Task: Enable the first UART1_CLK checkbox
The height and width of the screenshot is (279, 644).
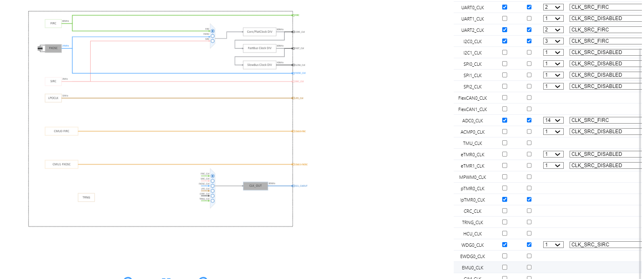Action: click(504, 18)
